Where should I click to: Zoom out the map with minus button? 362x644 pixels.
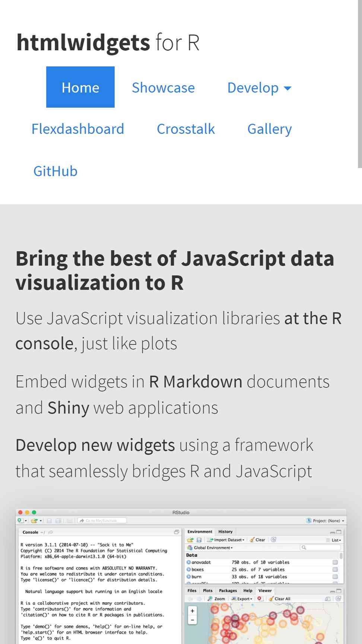pos(192,620)
